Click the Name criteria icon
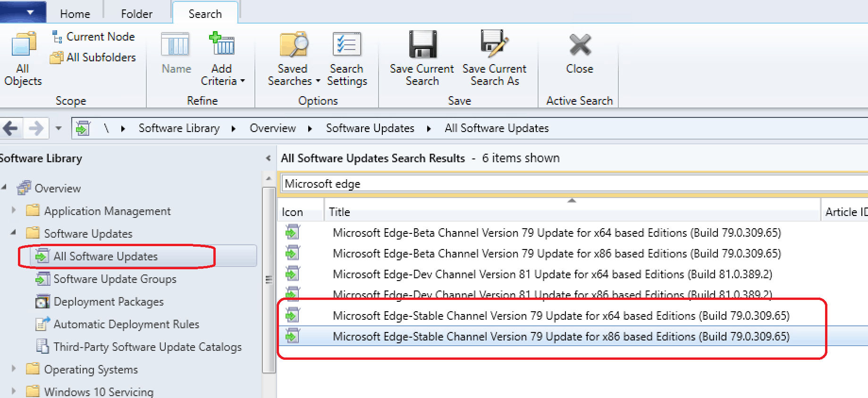868x398 pixels. 176,53
